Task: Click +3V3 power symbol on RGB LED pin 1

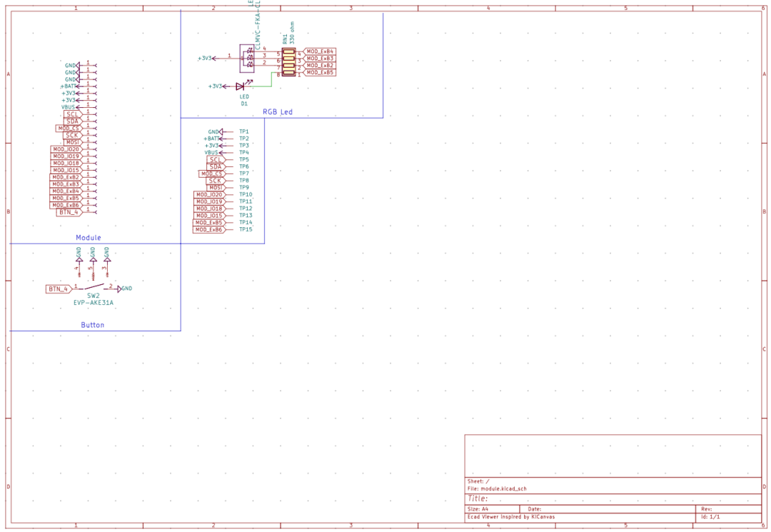Action: (206, 59)
